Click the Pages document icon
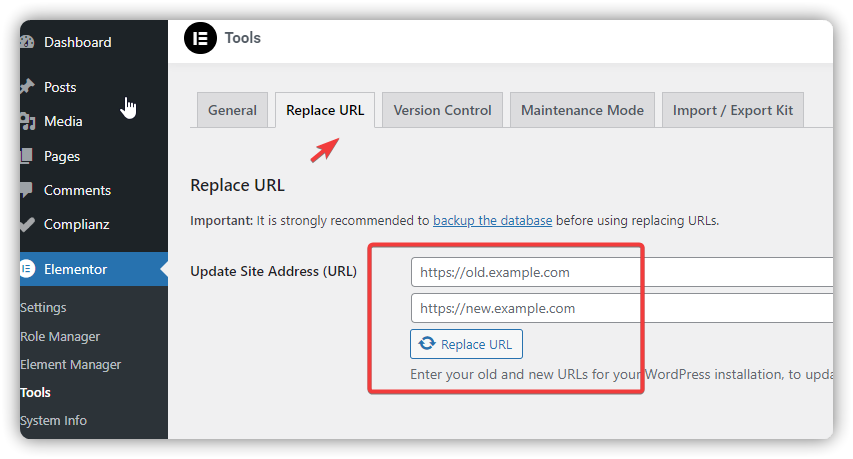The width and height of the screenshot is (853, 459). (27, 156)
